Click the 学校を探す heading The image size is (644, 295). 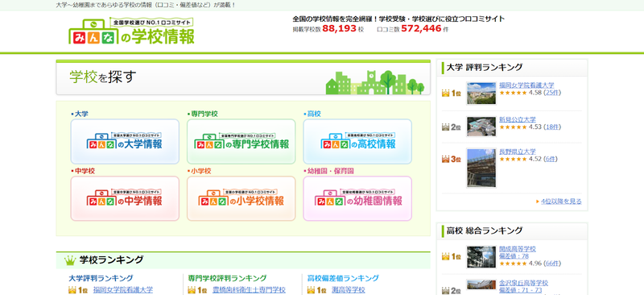click(x=103, y=77)
